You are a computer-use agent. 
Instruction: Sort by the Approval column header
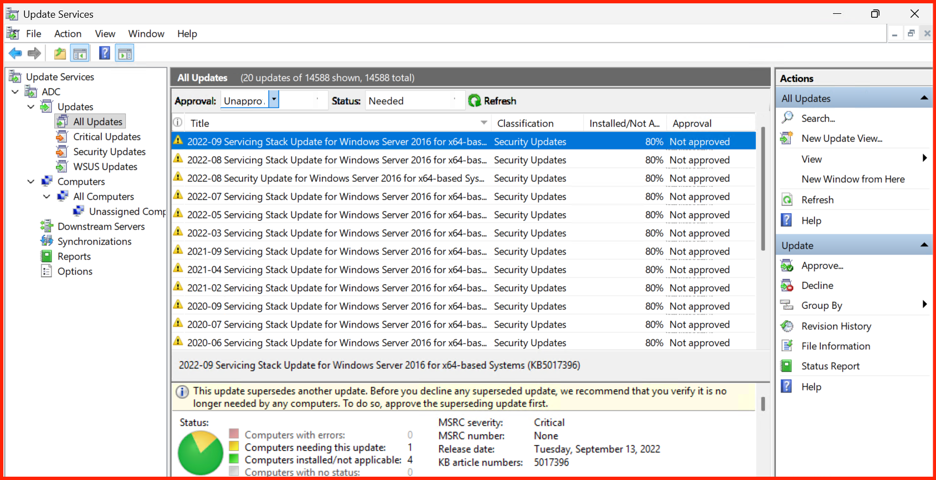pos(711,123)
